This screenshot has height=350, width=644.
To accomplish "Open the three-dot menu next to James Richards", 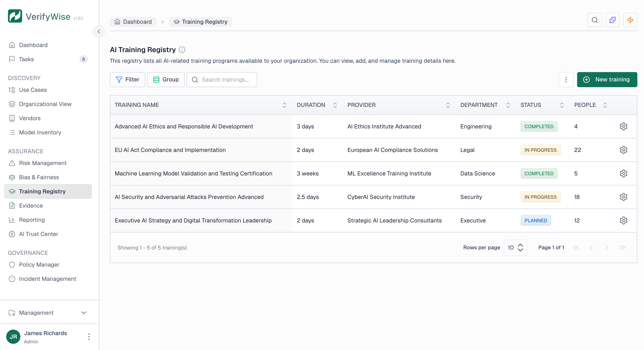I will 89,336.
